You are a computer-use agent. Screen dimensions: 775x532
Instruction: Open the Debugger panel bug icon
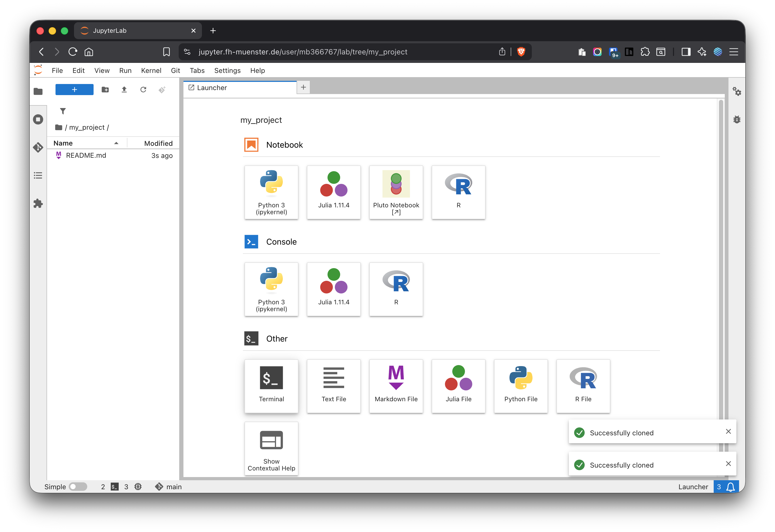coord(737,119)
